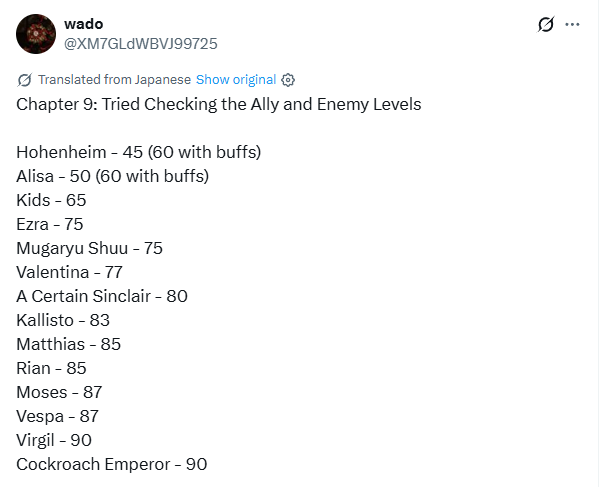Click the Kallisto - 83 text
This screenshot has height=487, width=600.
pos(63,320)
